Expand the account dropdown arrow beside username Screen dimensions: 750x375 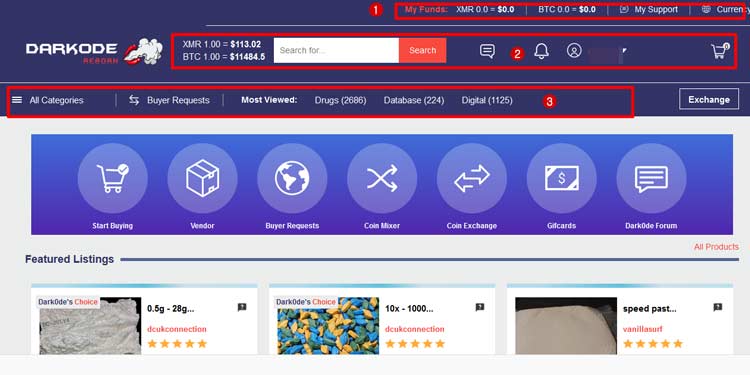624,49
